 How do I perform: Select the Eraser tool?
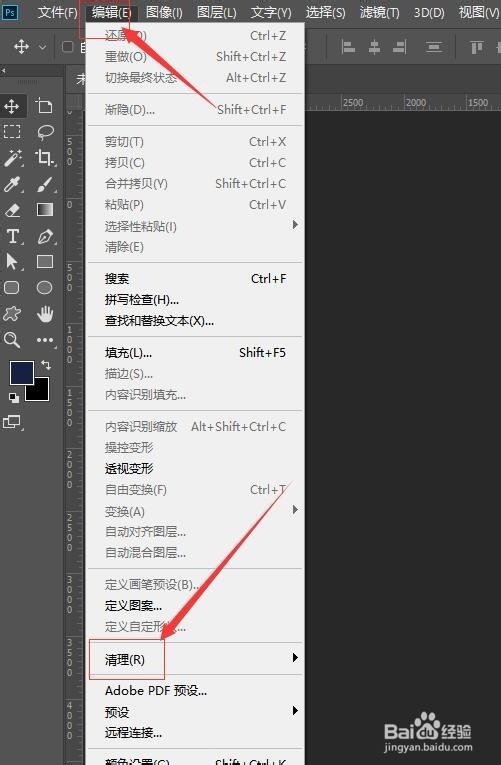coord(12,210)
